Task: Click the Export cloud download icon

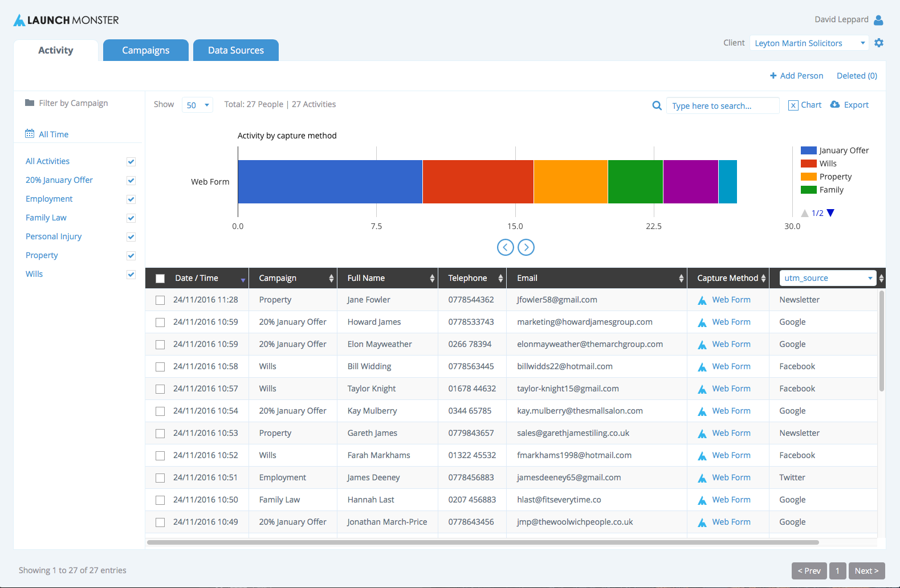Action: (835, 105)
